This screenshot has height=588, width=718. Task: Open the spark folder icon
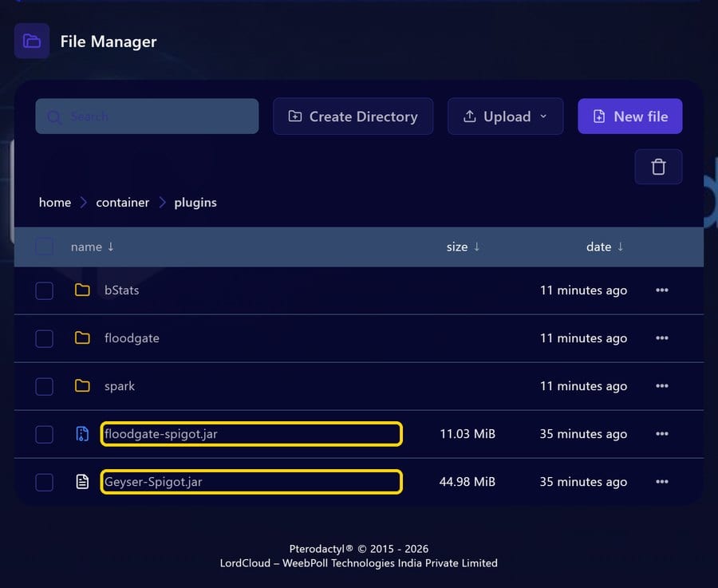coord(82,385)
